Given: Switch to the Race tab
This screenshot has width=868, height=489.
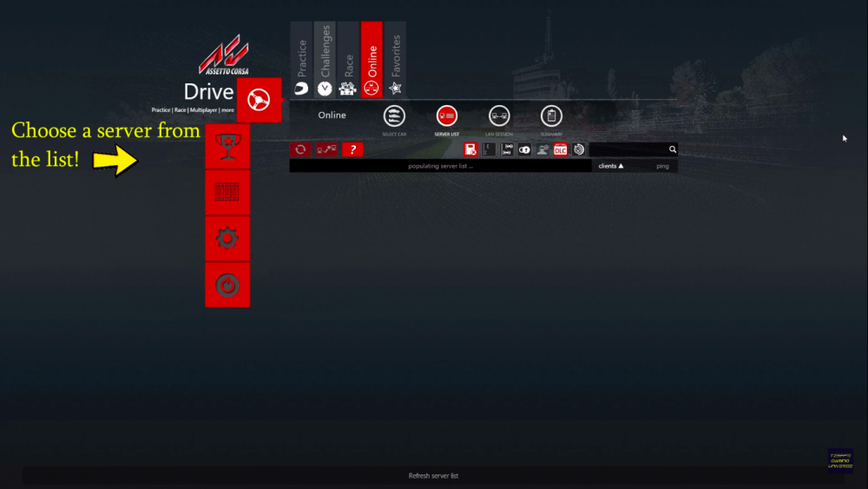Looking at the screenshot, I should tap(348, 60).
